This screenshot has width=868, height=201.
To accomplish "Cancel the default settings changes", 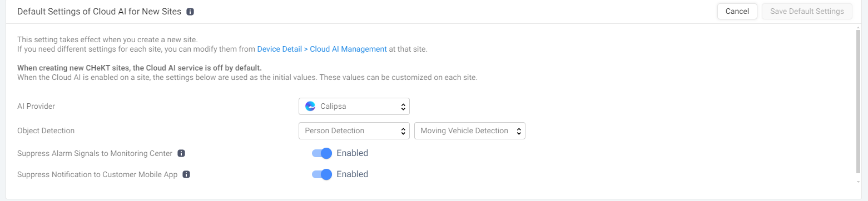I will [x=737, y=12].
